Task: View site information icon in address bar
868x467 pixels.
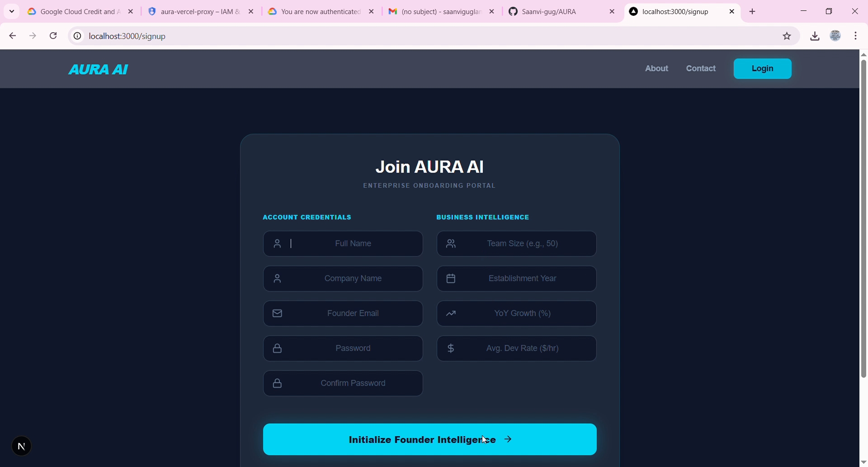Action: pos(77,36)
